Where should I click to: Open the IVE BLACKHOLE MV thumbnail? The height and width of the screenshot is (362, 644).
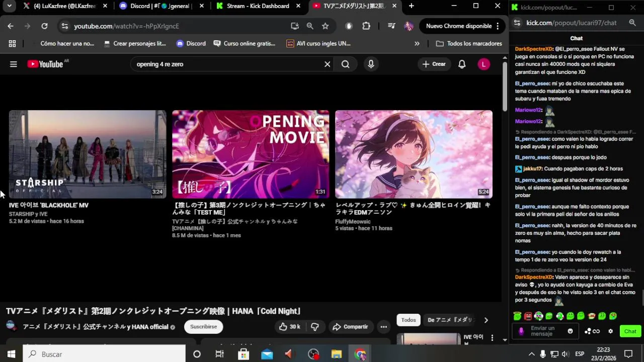[88, 154]
